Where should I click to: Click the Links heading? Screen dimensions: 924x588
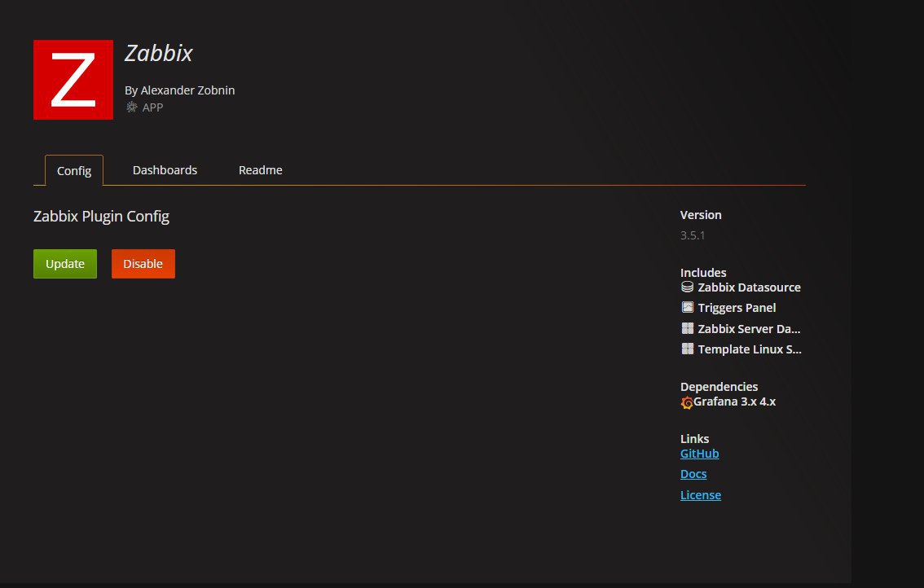tap(694, 439)
